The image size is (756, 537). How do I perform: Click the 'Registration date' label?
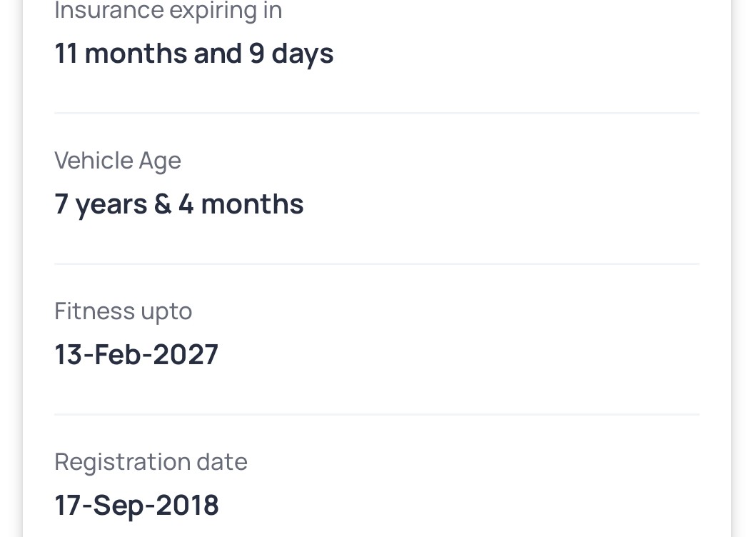tap(151, 462)
